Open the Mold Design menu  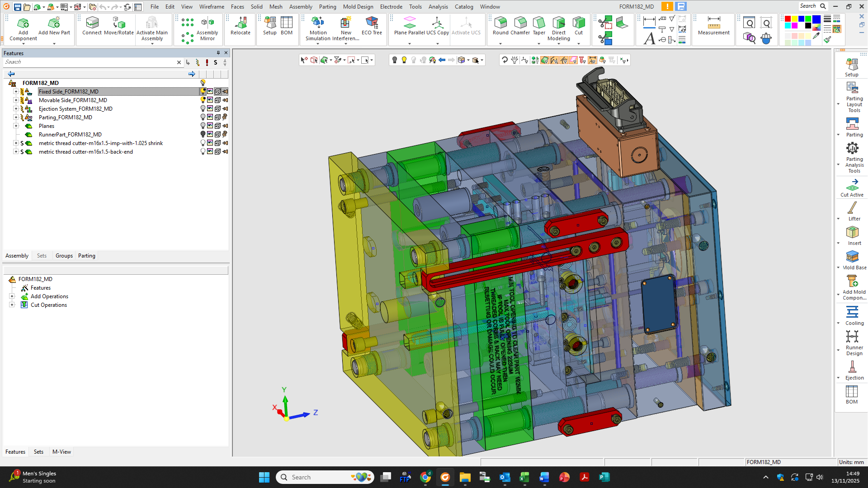click(x=358, y=6)
